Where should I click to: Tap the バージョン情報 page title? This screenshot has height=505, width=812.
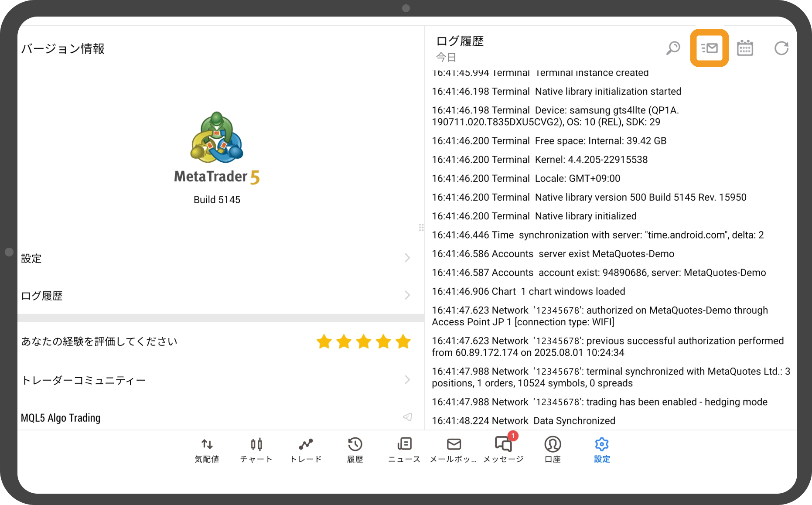pyautogui.click(x=63, y=48)
